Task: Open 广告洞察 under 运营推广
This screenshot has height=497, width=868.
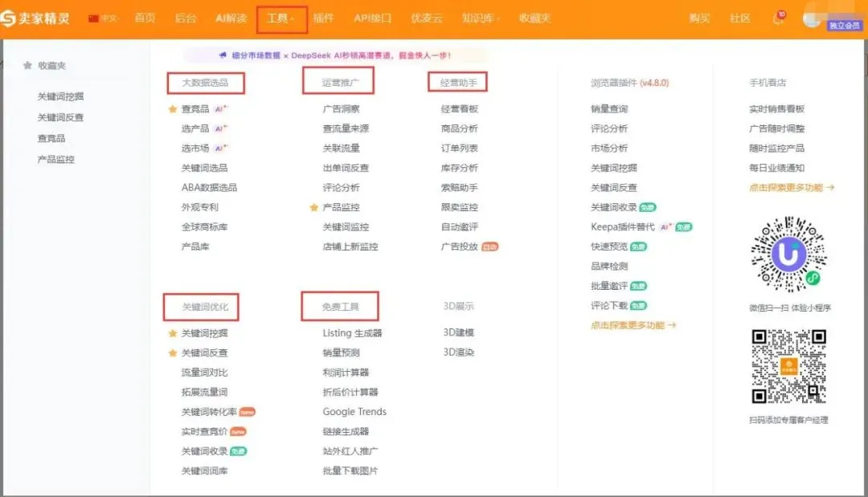Action: (x=341, y=109)
